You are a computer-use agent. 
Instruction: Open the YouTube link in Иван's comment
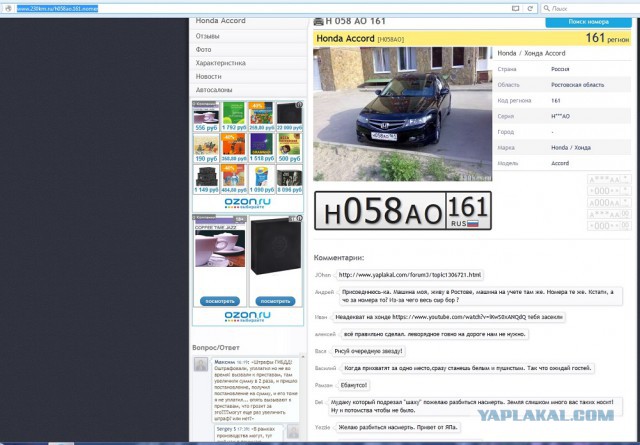tap(459, 317)
